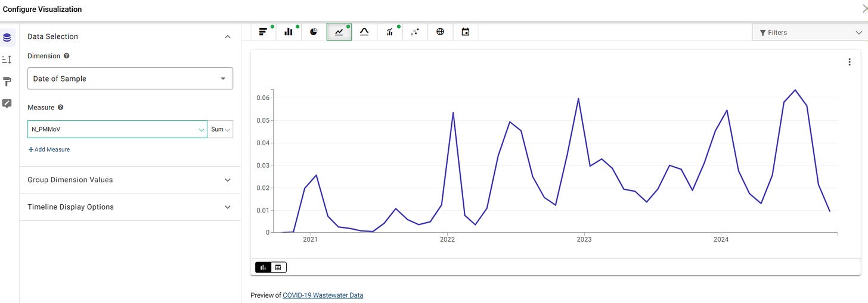Toggle to chart view below chart
Image resolution: width=868 pixels, height=303 pixels.
click(x=263, y=267)
